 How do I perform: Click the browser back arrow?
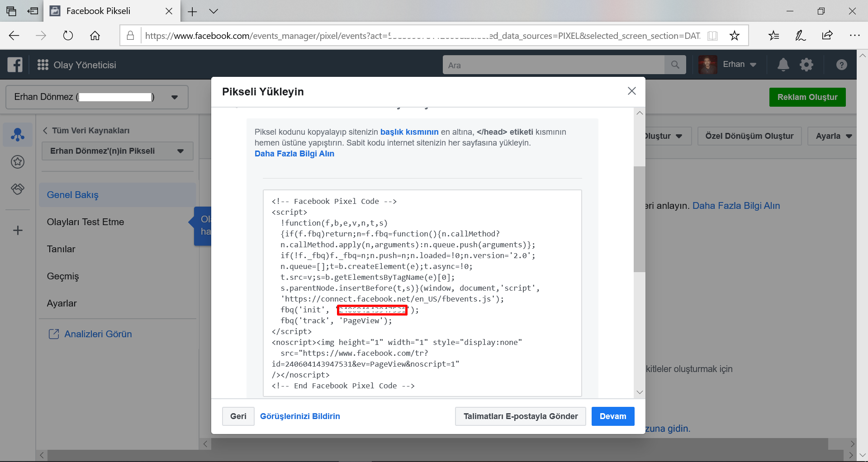[x=14, y=36]
